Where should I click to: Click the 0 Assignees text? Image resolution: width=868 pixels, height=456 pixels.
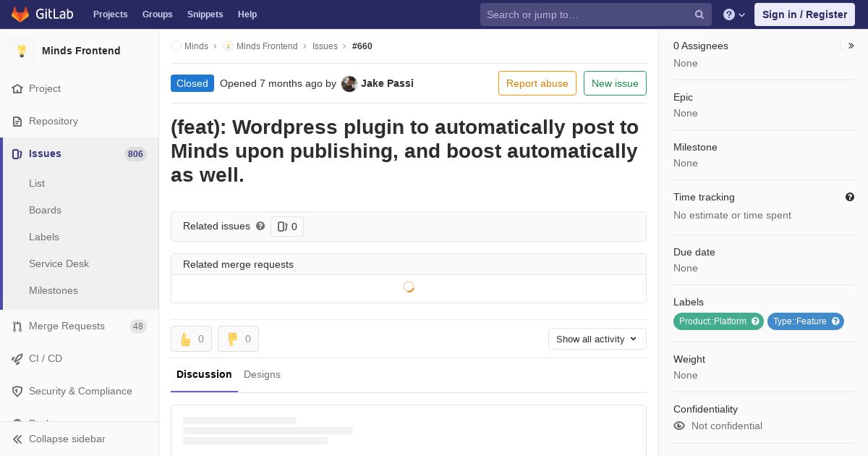pos(701,46)
